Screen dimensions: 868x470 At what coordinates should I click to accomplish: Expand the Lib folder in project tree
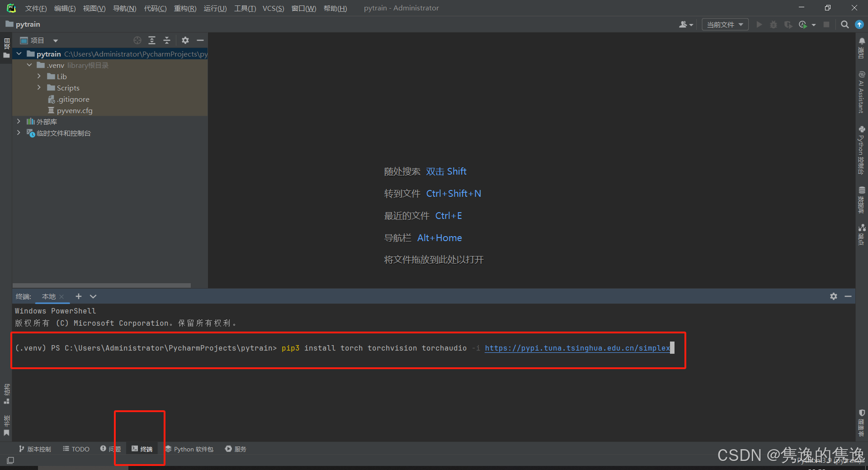tap(39, 76)
